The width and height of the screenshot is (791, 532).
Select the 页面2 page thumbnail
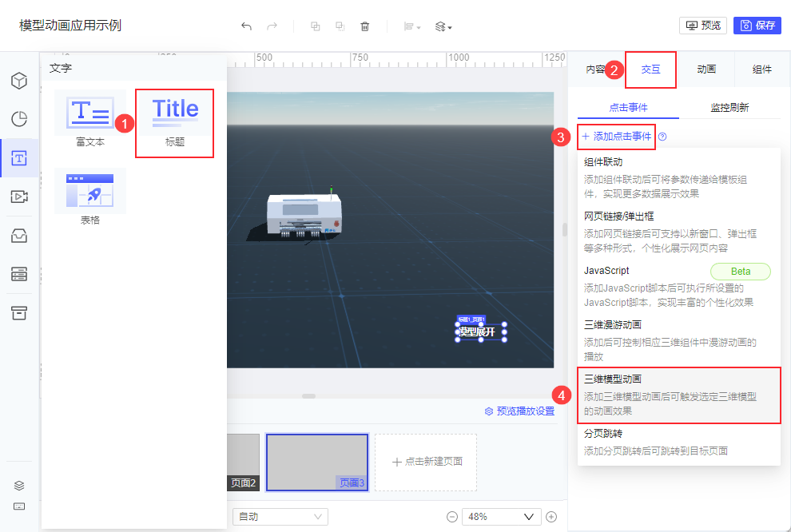click(x=243, y=463)
